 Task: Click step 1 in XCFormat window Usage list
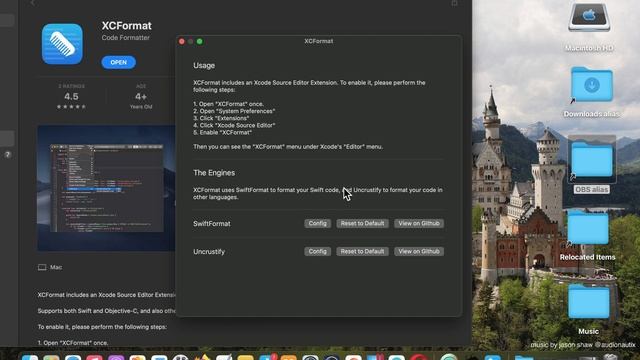(229, 104)
